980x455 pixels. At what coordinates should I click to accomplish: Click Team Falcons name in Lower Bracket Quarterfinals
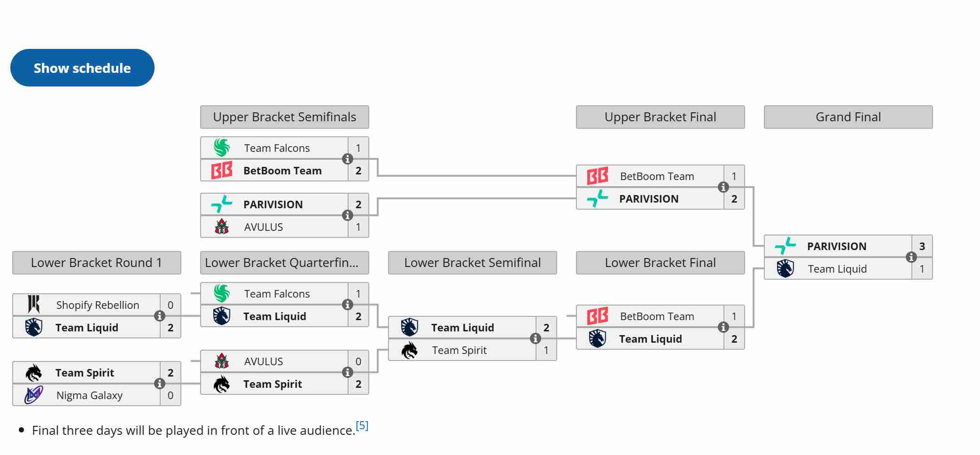tap(277, 293)
